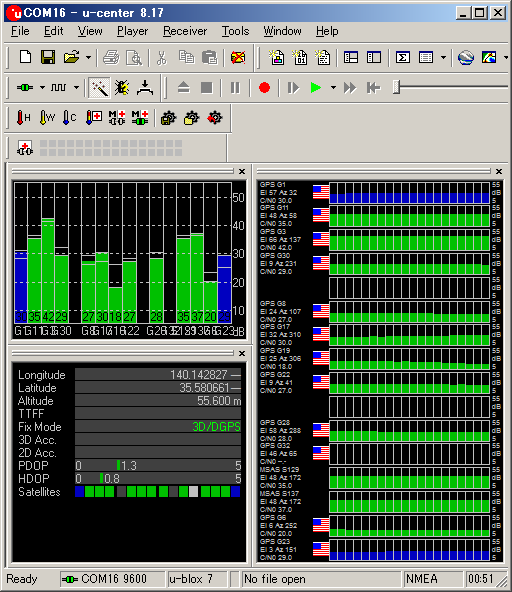Toggle the debug messages bug icon
This screenshot has width=512, height=592.
[x=122, y=88]
